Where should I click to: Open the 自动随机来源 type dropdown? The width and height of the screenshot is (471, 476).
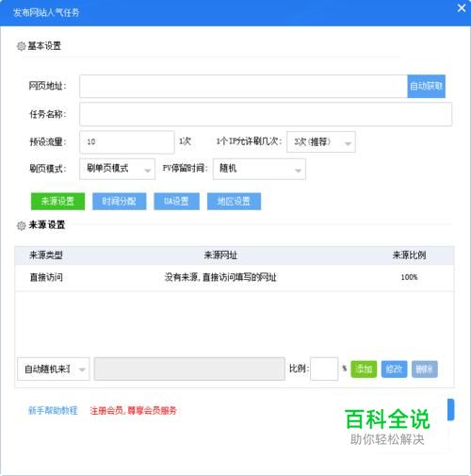pos(54,369)
